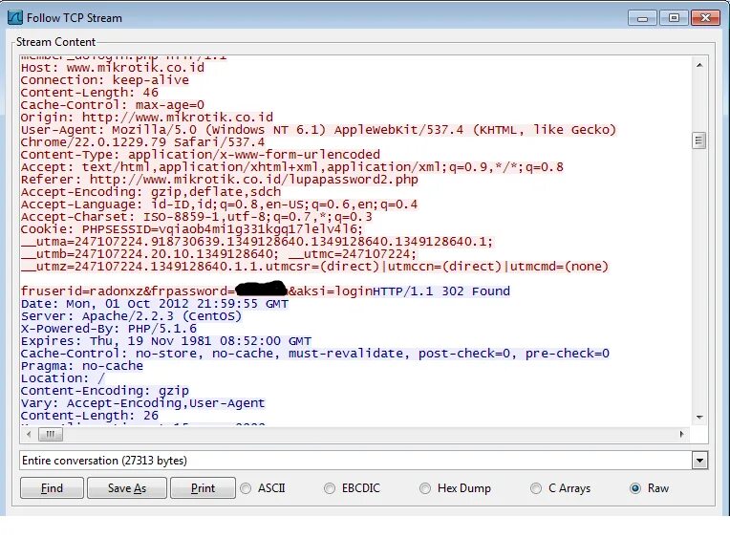Click the Accept-Charset: ISO-8859-1 line

pos(197,217)
